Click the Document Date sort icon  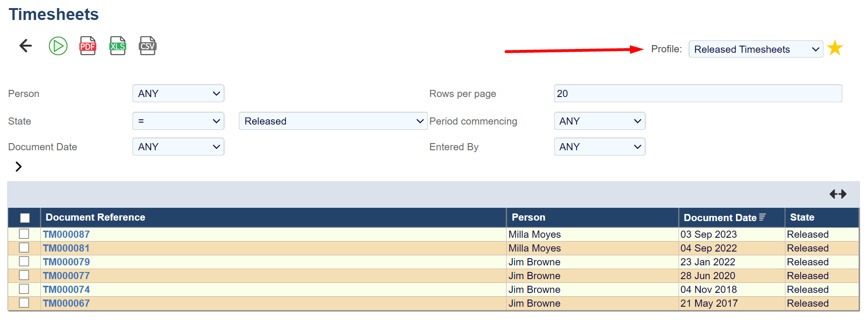763,217
